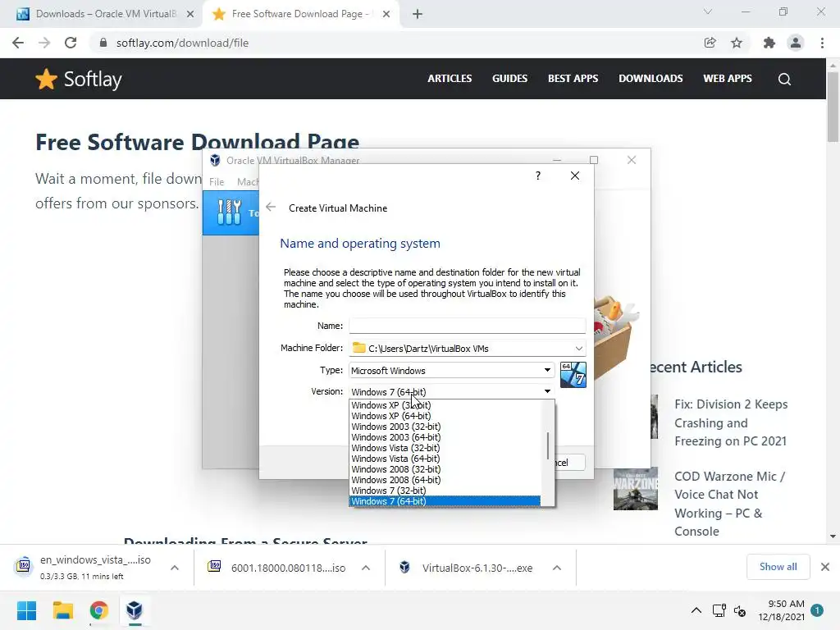
Task: Click VirtualBox taskbar icon
Action: point(135,610)
